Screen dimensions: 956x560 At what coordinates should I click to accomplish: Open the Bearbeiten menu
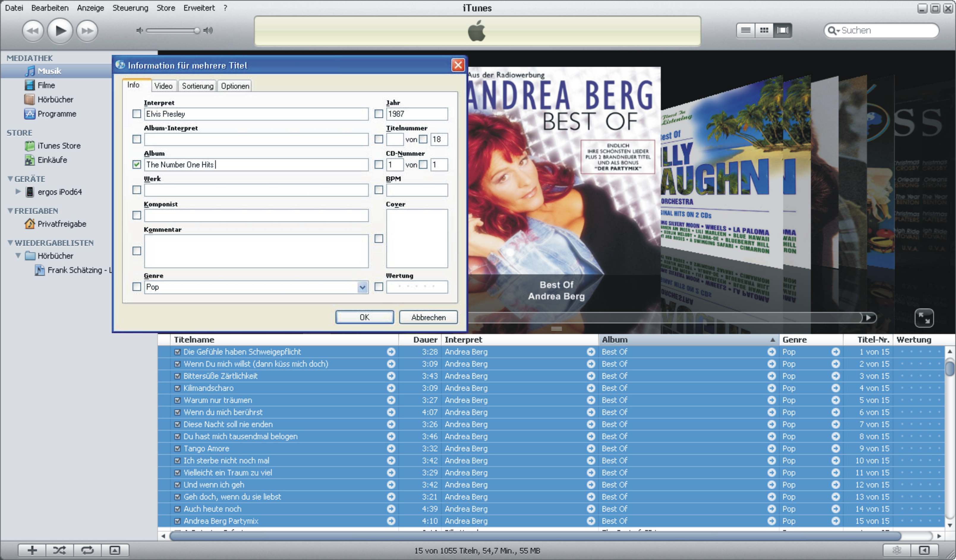50,8
